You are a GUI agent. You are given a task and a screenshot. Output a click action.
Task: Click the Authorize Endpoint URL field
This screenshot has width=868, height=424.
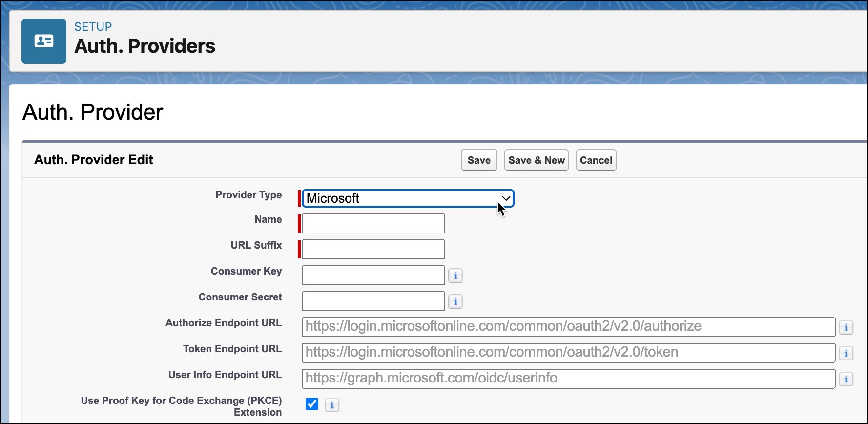[x=569, y=327]
